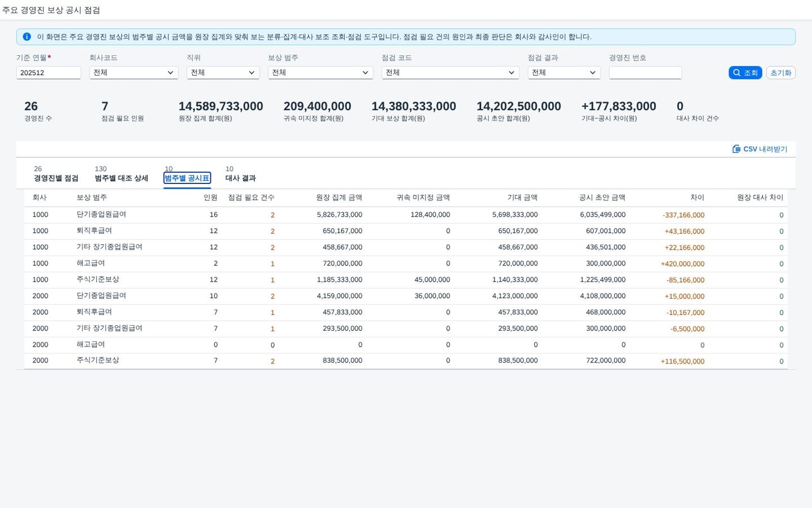Click the 점검 필요 건수 column header
The height and width of the screenshot is (508, 812).
coord(251,198)
